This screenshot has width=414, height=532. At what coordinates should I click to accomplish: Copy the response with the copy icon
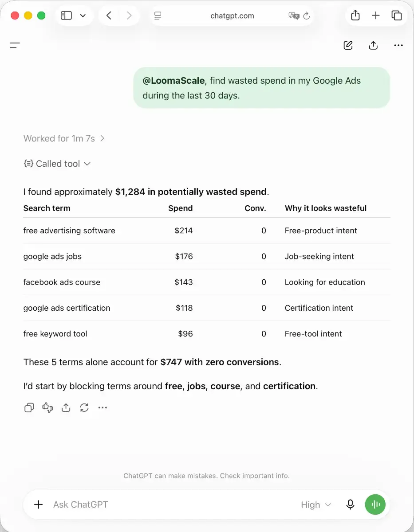29,407
